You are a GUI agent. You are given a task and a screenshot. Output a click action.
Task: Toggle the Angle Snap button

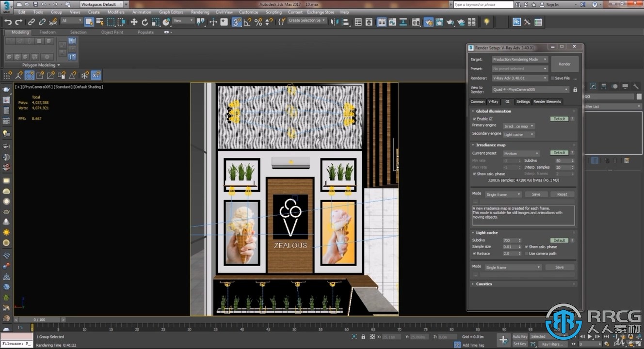247,22
